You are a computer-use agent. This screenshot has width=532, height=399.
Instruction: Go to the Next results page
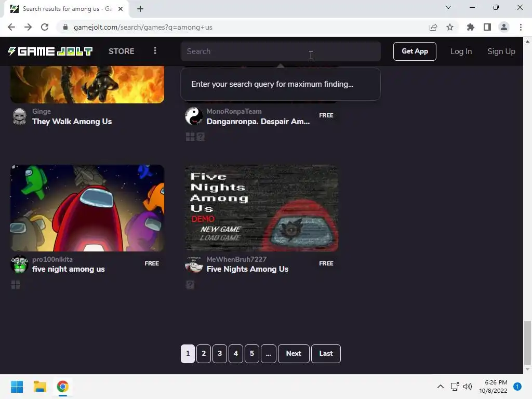[294, 353]
